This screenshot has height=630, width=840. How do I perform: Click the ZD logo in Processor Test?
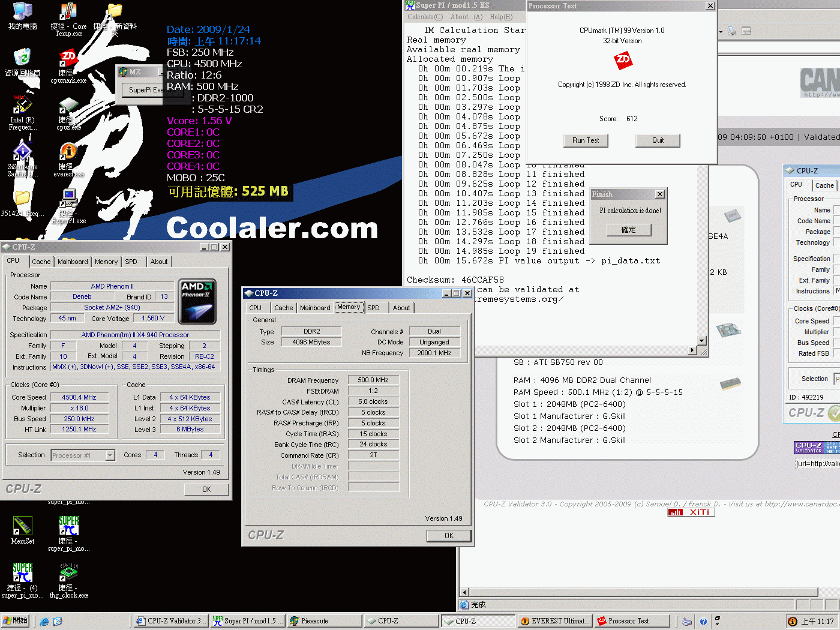tap(623, 60)
